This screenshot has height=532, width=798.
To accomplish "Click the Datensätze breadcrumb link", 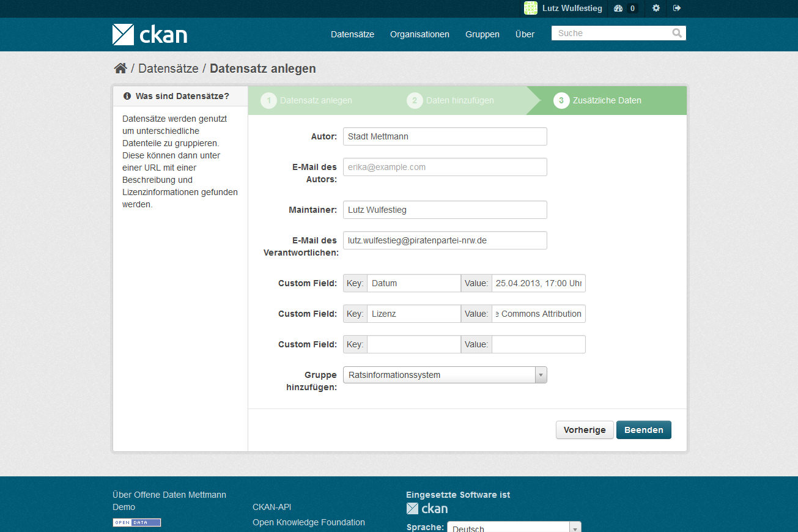I will pyautogui.click(x=168, y=68).
